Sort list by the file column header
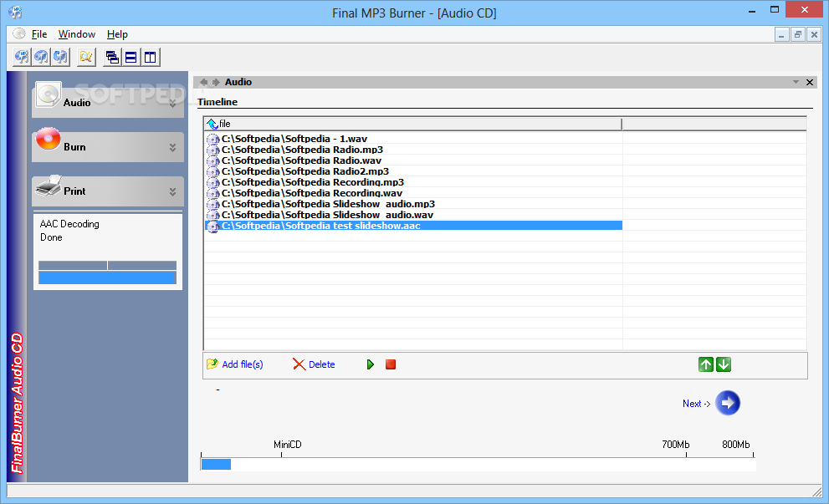Viewport: 829px width, 504px height. pos(413,124)
